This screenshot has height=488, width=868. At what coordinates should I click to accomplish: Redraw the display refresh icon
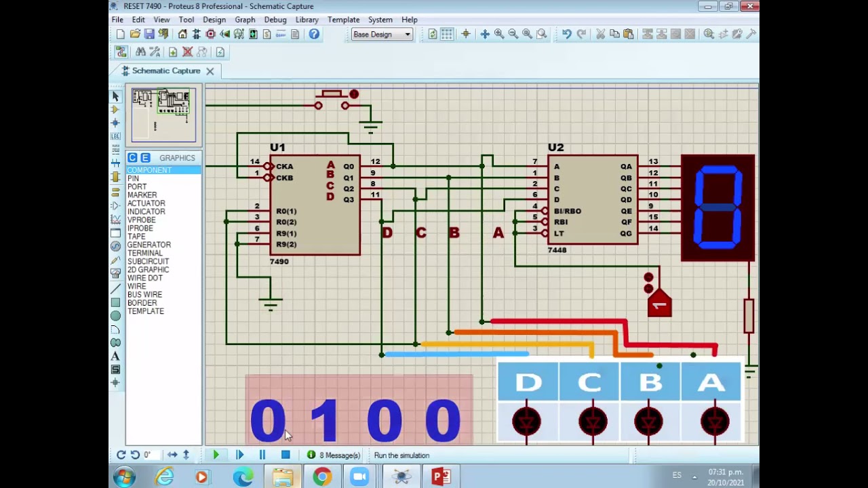[x=433, y=34]
